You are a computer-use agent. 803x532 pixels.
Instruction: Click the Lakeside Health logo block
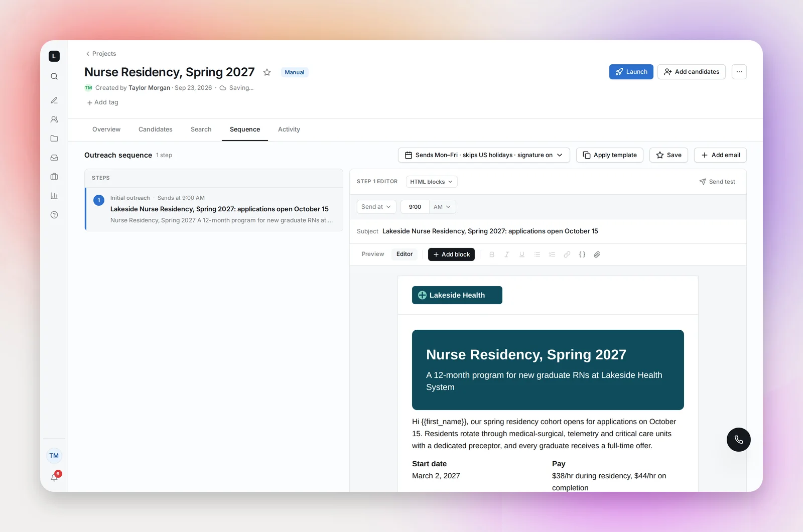(457, 295)
